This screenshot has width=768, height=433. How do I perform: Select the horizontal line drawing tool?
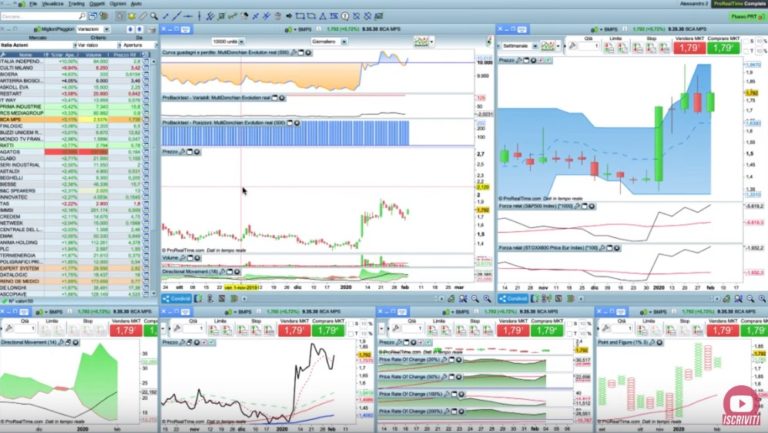[188, 16]
